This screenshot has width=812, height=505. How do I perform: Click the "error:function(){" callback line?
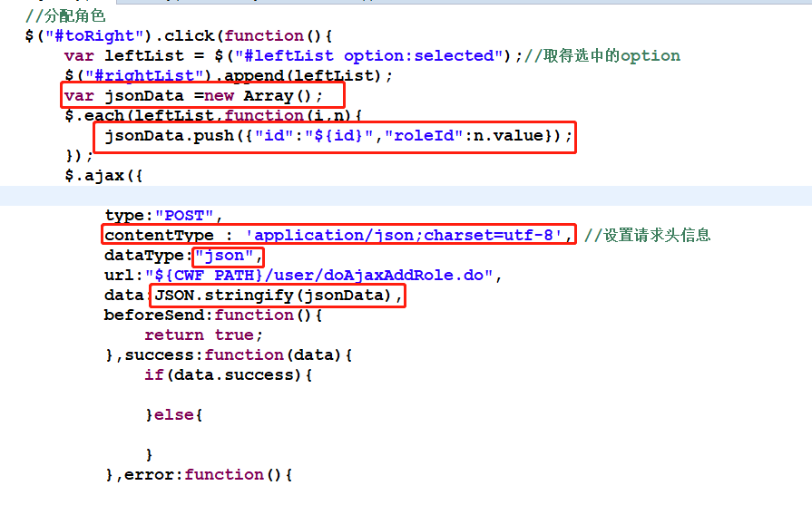pyautogui.click(x=207, y=474)
